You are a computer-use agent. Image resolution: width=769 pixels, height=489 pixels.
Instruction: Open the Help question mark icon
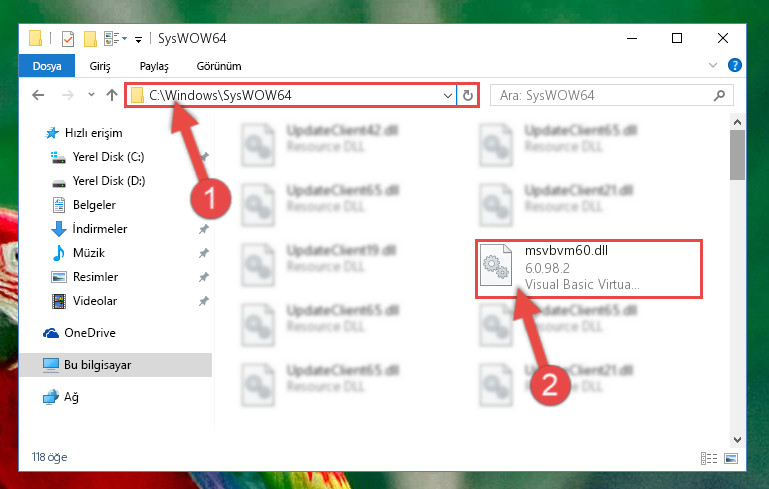[x=735, y=65]
